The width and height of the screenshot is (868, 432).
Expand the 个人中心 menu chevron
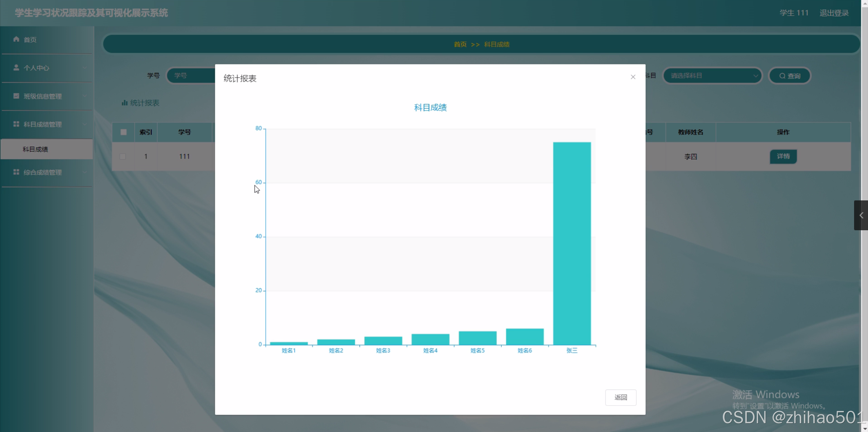(x=84, y=68)
